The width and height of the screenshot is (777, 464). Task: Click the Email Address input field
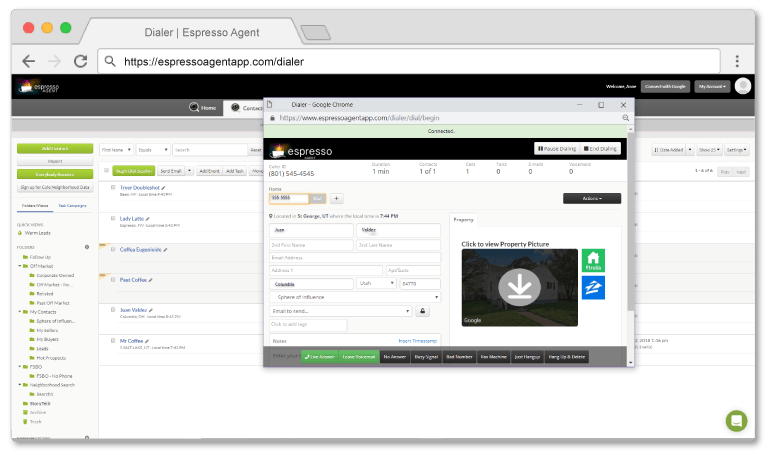[355, 258]
